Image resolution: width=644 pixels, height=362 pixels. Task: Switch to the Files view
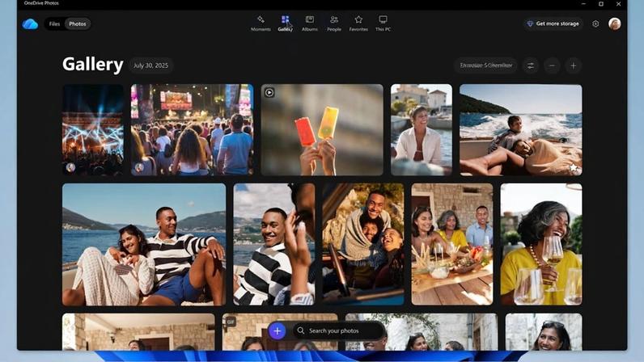[x=55, y=23]
